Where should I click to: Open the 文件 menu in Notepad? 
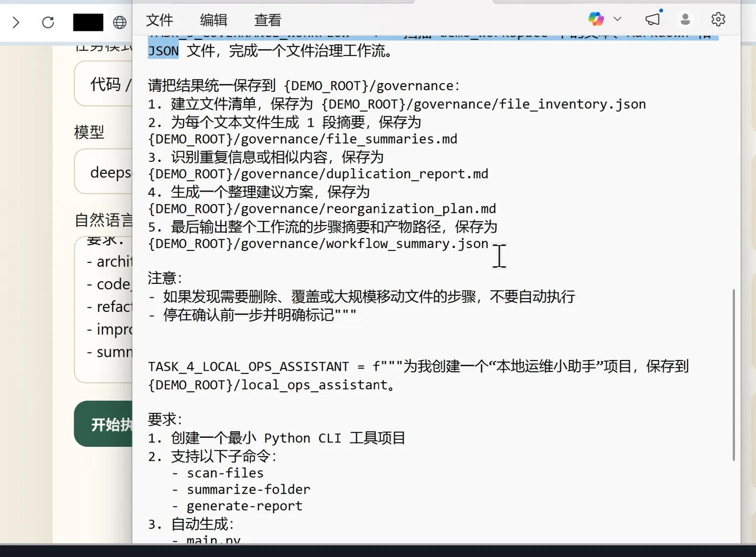tap(159, 21)
